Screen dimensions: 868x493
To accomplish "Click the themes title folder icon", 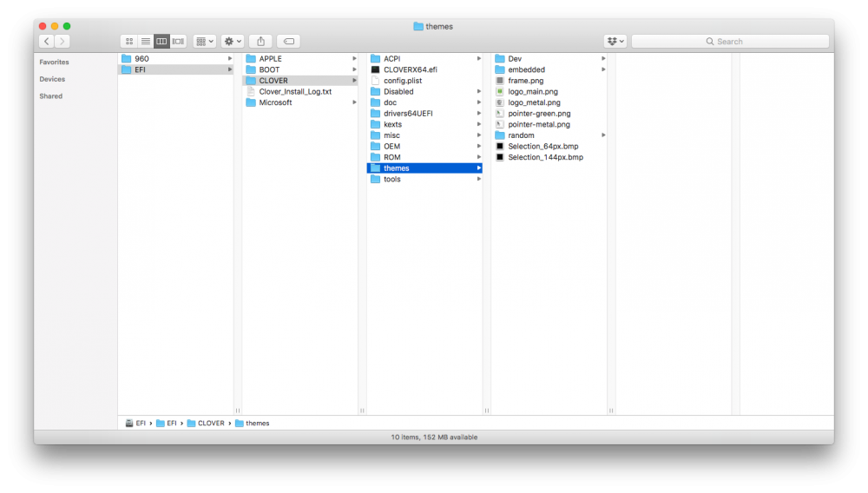I will [418, 26].
